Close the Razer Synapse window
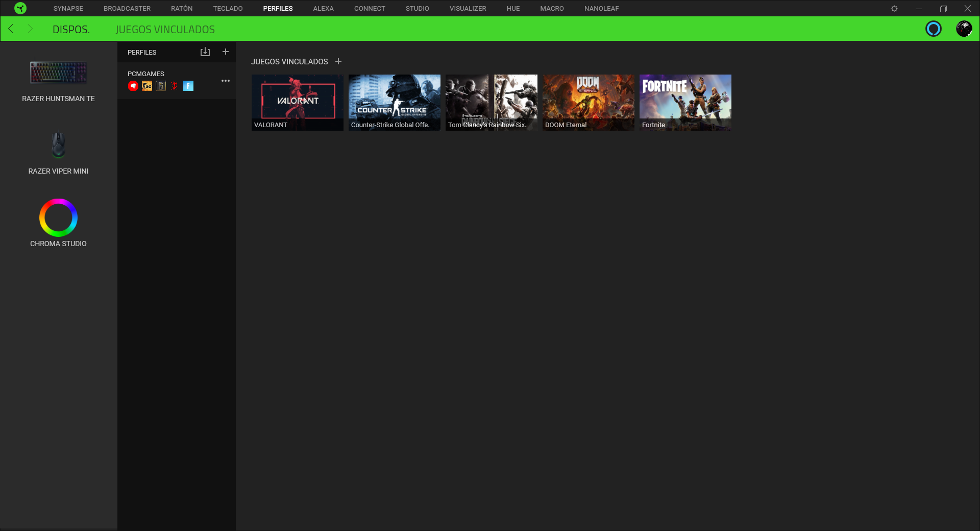This screenshot has height=531, width=980. coord(967,9)
